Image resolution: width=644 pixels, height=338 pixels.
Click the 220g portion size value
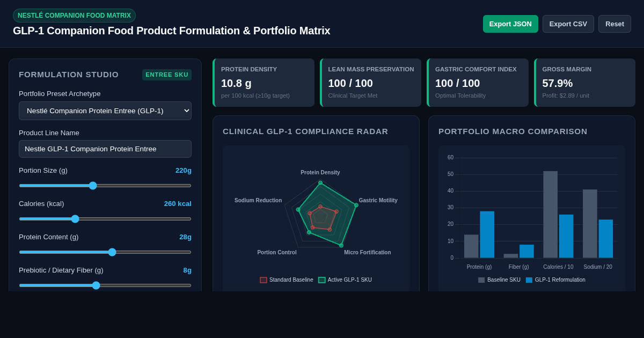(x=184, y=171)
